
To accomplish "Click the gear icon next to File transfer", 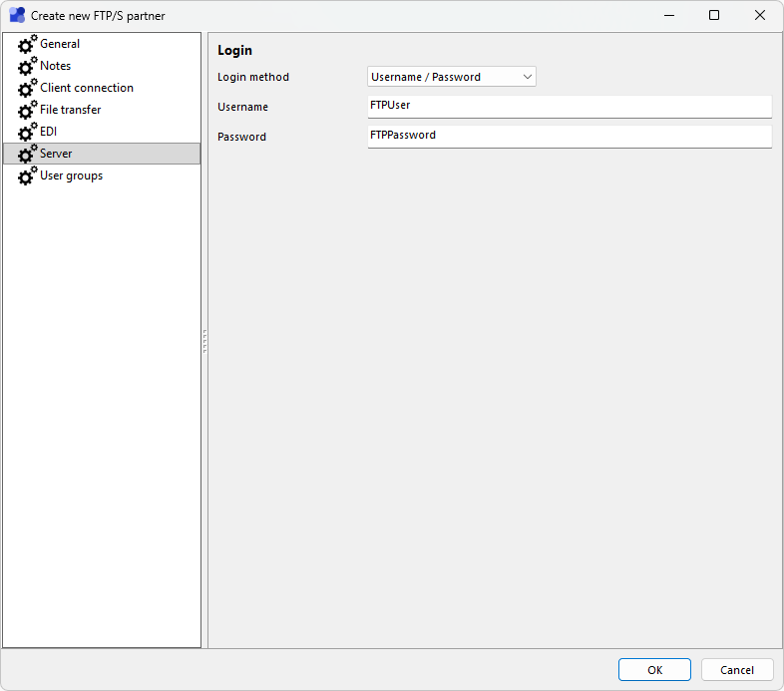I will point(27,111).
